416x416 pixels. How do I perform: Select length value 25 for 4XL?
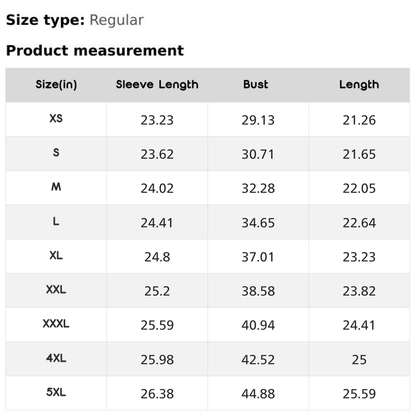(359, 360)
